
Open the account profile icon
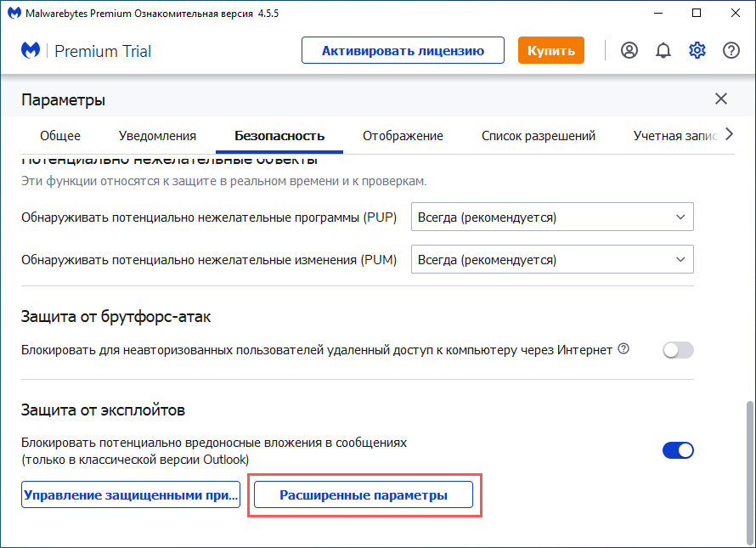(x=629, y=50)
